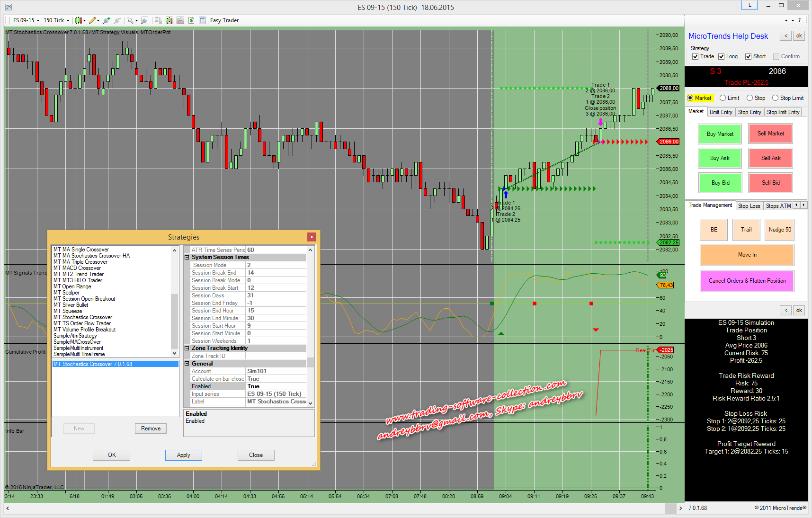Open the Data Series candlestick icon
Image resolution: width=812 pixels, height=518 pixels.
click(x=169, y=20)
